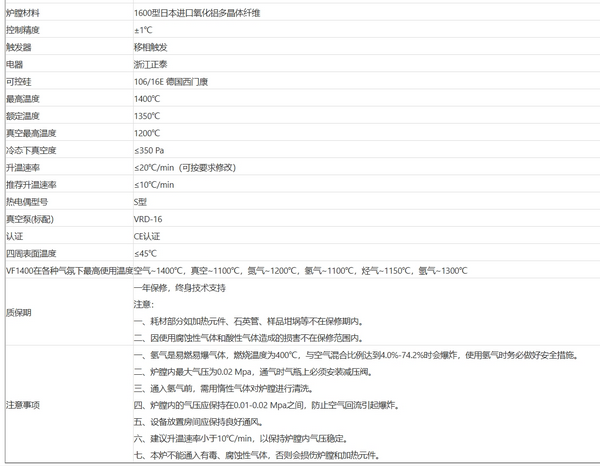Click the 一年保修，终身技术支持 line
600x466 pixels.
click(x=179, y=288)
